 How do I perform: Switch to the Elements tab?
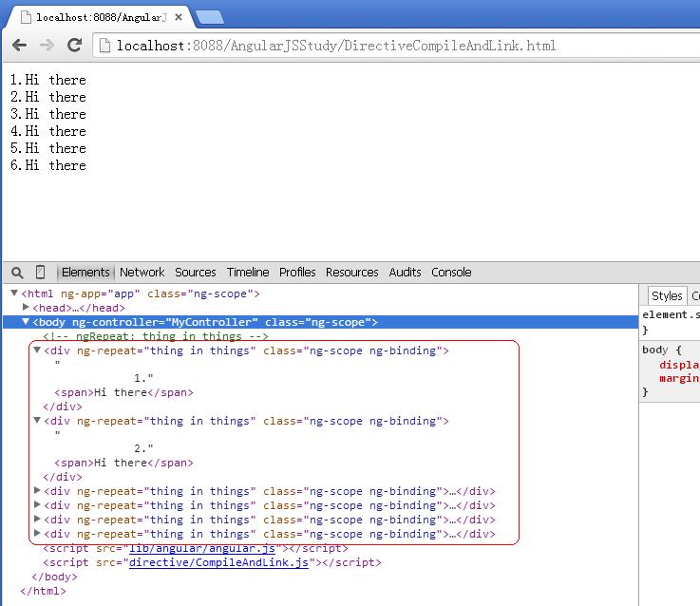point(85,272)
